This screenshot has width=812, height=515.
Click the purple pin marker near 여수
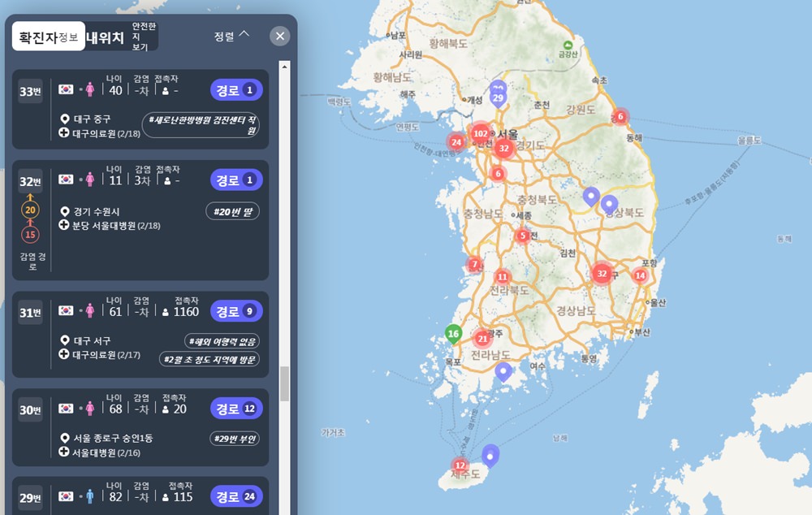coord(503,371)
